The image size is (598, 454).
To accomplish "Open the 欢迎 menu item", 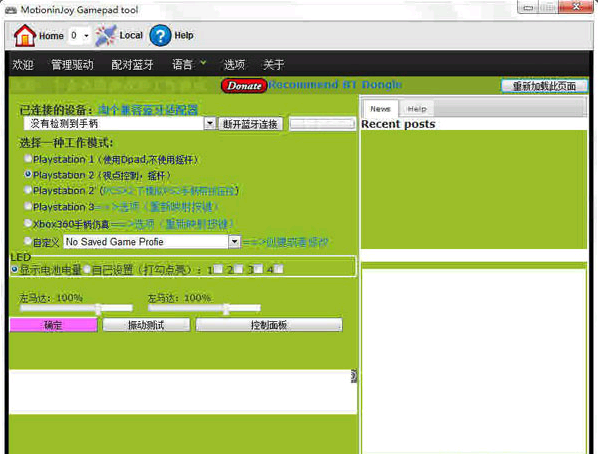I will (x=23, y=64).
